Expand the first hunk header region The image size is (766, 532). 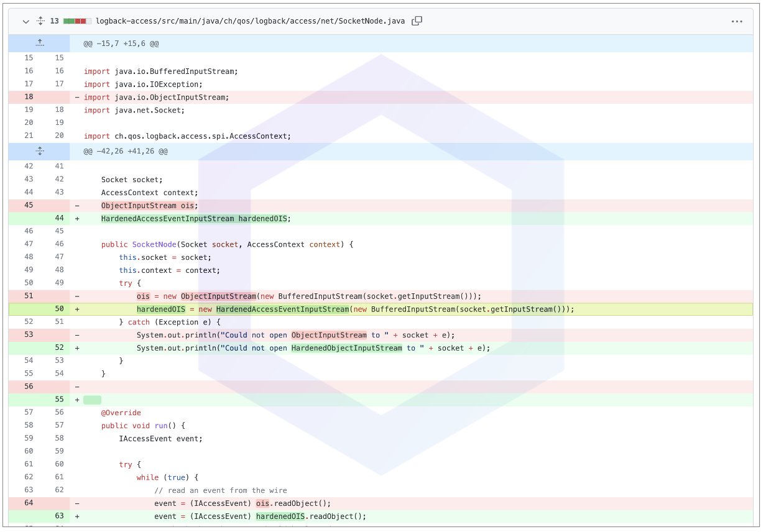click(x=39, y=42)
